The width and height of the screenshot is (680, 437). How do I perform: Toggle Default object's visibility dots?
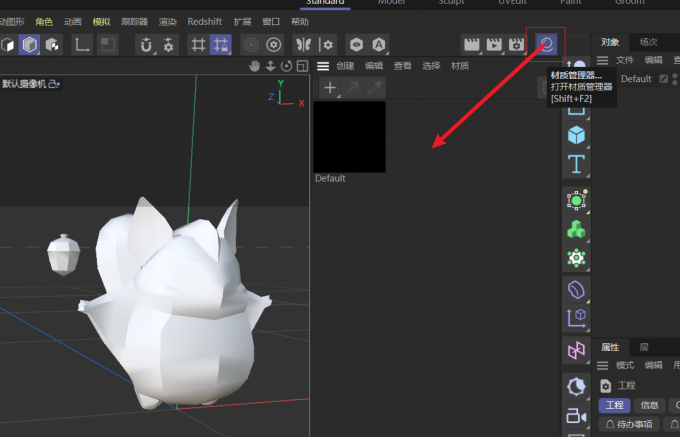(675, 79)
